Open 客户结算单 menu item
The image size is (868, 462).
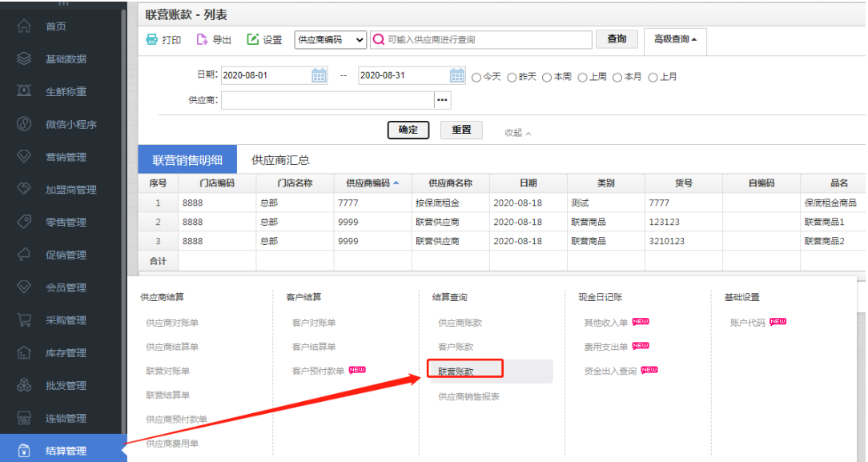pos(313,347)
